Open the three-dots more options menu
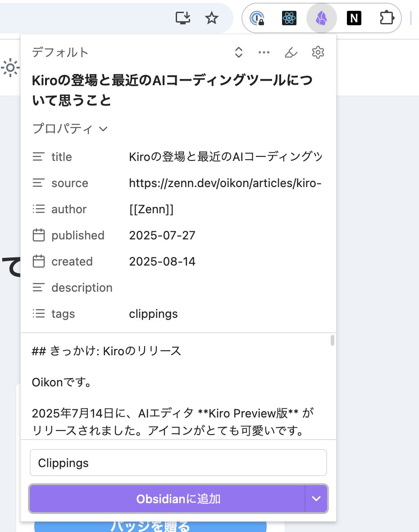 point(264,53)
